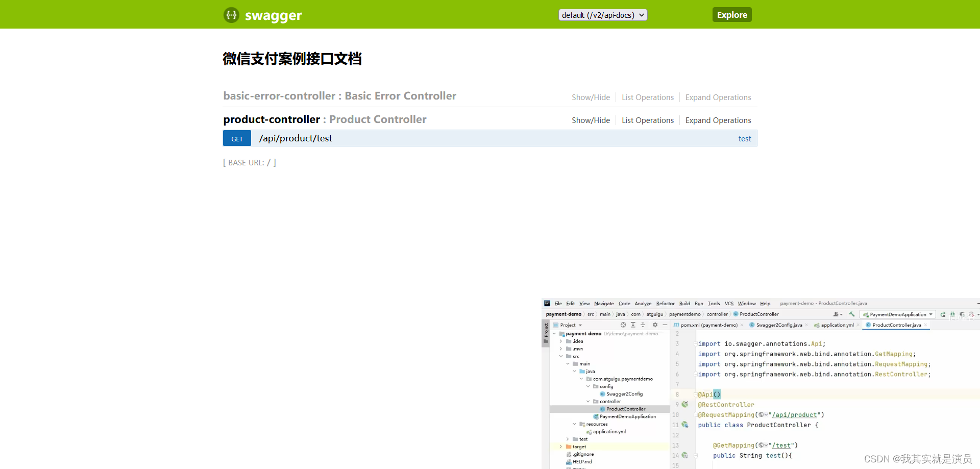
Task: Click the ProductController breadcrumb item
Action: (x=756, y=314)
